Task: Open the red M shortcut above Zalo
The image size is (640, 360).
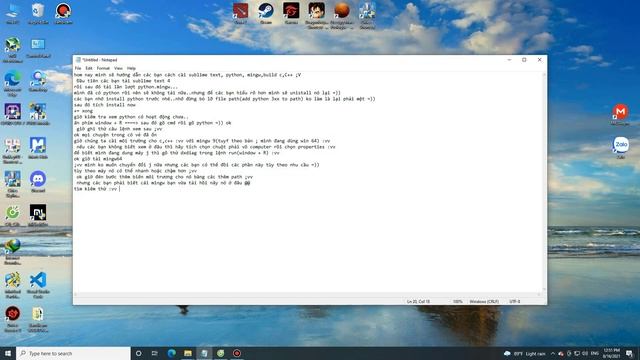Action: click(x=620, y=114)
